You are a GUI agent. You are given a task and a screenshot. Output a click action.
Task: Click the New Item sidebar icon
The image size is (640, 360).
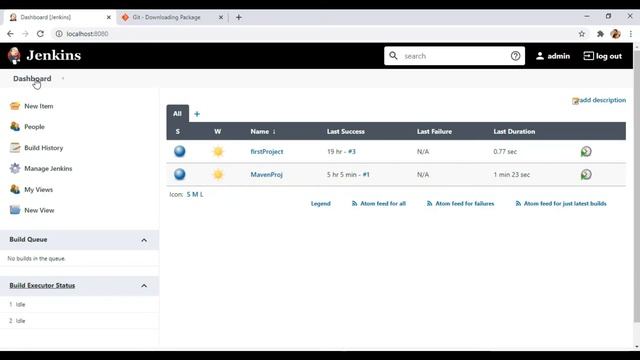point(15,106)
